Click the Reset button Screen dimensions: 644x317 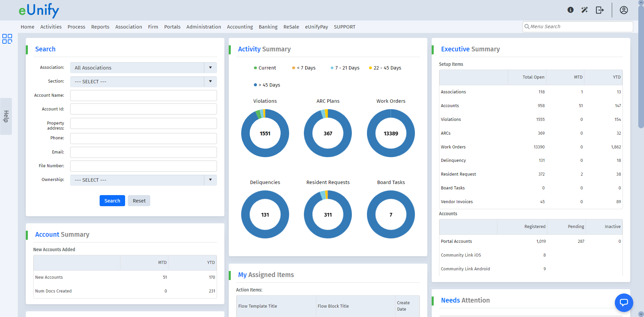[x=139, y=201]
